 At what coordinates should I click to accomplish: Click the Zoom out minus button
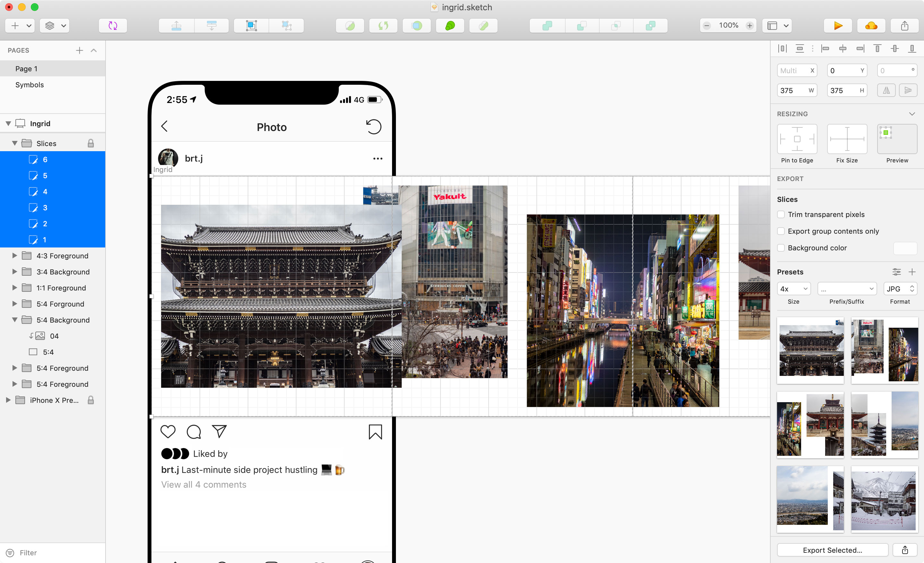[706, 25]
